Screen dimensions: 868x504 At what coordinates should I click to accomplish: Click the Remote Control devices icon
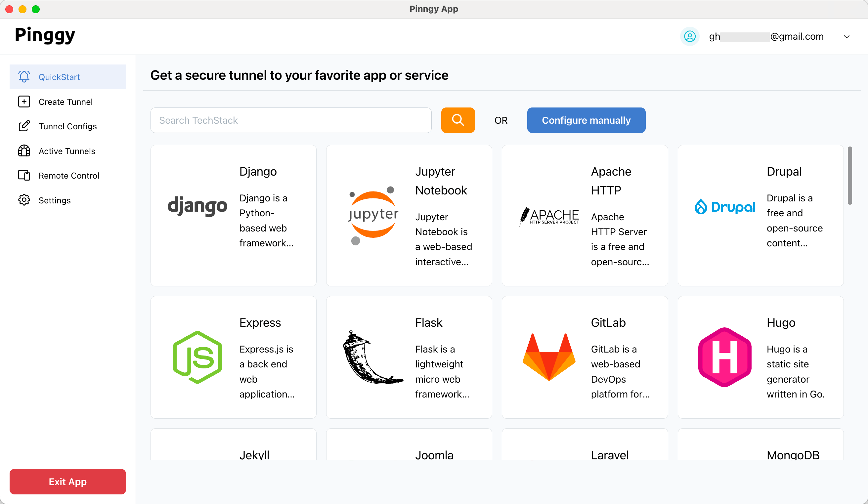click(24, 175)
